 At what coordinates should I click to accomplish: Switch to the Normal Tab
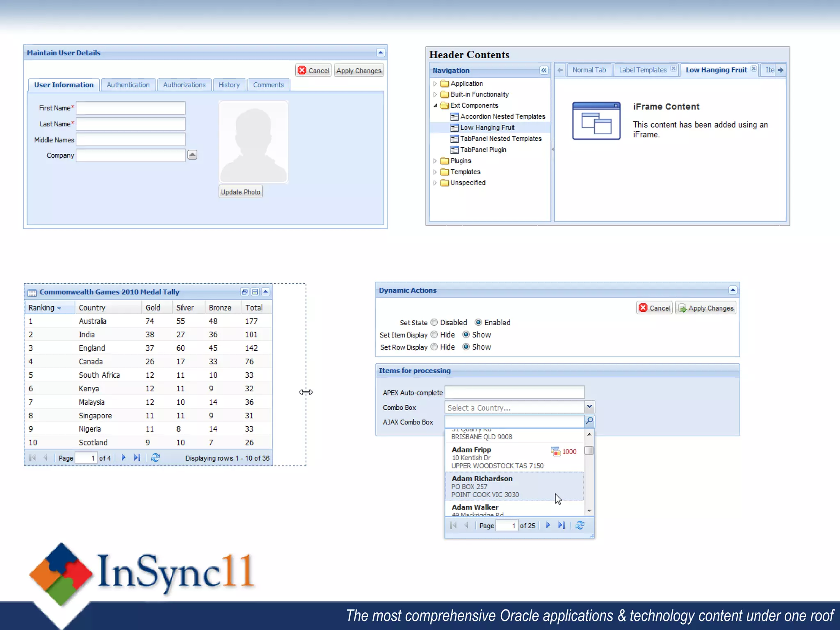click(589, 70)
